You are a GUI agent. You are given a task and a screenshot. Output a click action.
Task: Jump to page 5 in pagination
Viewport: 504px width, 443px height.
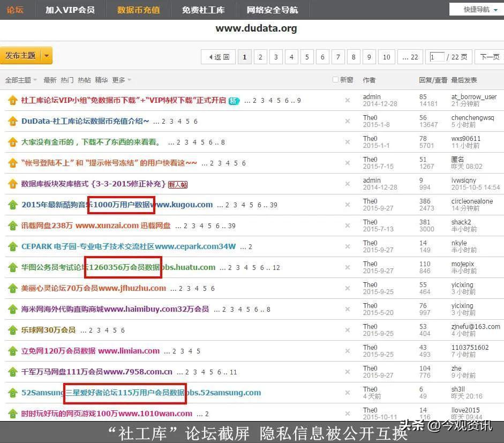(x=307, y=57)
